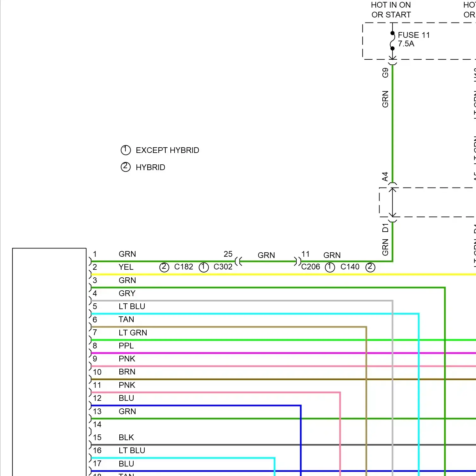Select the BLK label at pin 15
This screenshot has height=476, width=476.
point(126,438)
